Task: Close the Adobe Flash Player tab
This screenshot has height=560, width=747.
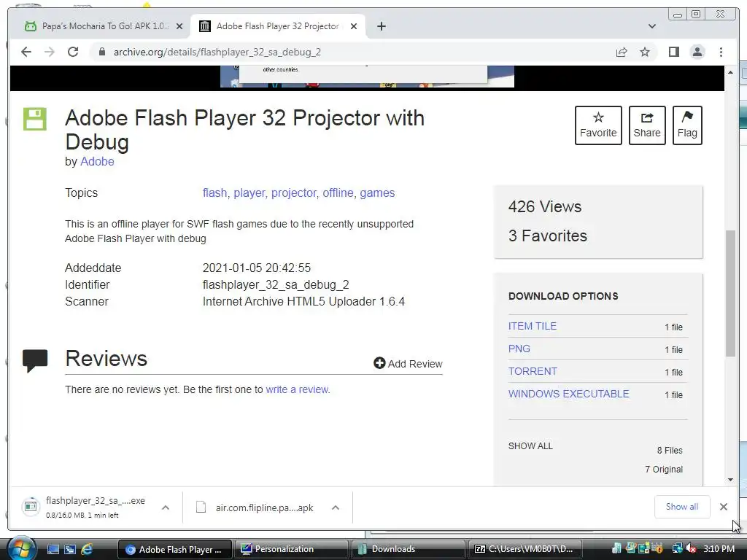Action: click(x=354, y=26)
